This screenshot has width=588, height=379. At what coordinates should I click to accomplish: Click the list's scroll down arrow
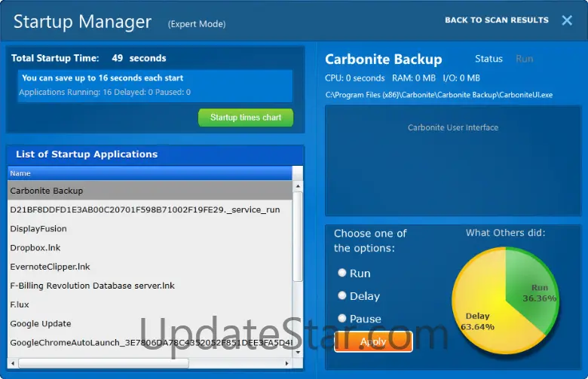click(298, 352)
